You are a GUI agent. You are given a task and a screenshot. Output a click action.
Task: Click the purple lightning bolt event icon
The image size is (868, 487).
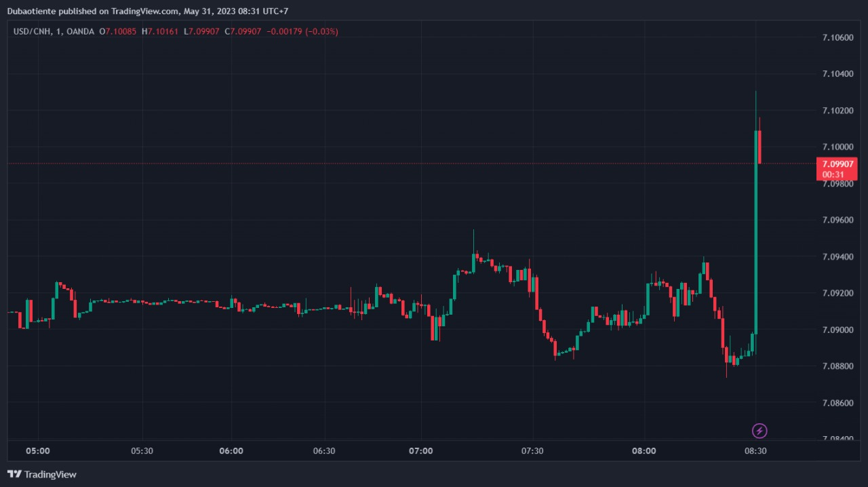(760, 431)
